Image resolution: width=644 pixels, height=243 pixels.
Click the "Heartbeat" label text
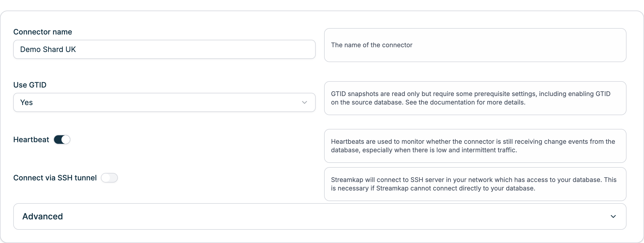click(31, 140)
